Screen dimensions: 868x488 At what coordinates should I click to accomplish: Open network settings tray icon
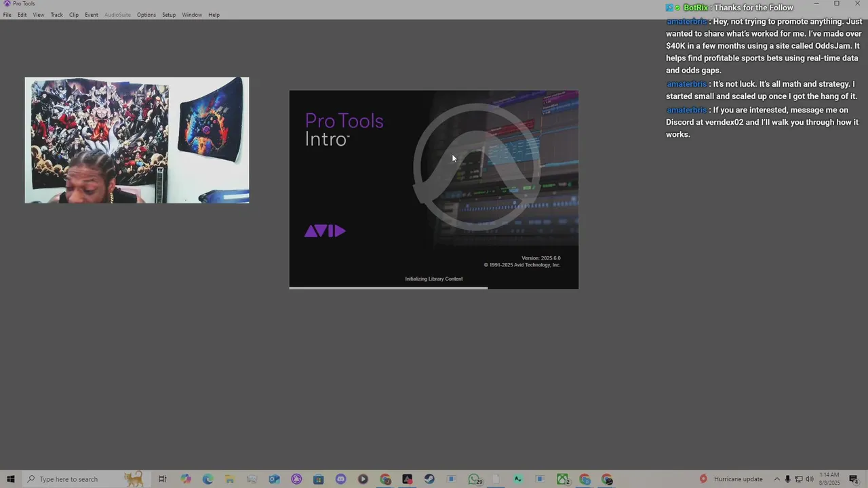click(798, 479)
